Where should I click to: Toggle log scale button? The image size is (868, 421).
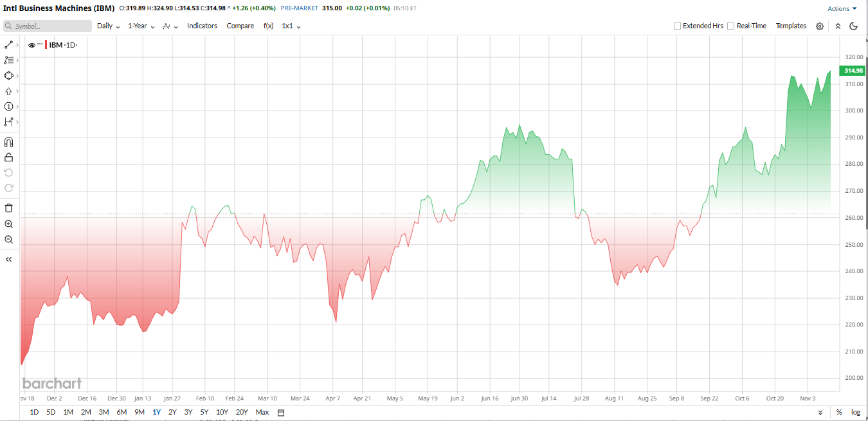pos(856,412)
